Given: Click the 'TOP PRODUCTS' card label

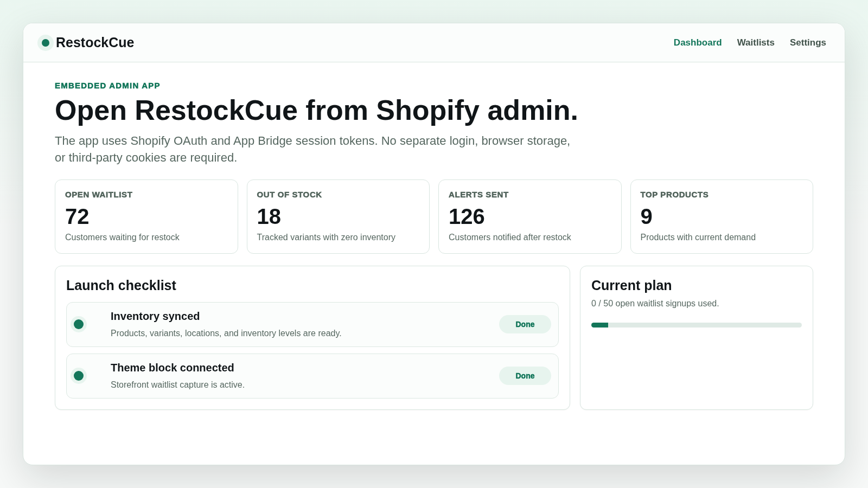Looking at the screenshot, I should pos(674,195).
